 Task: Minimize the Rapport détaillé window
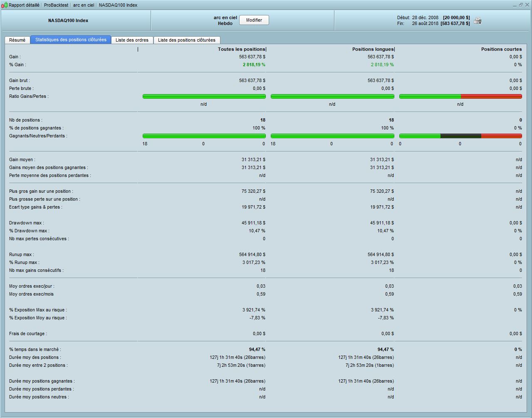click(515, 5)
